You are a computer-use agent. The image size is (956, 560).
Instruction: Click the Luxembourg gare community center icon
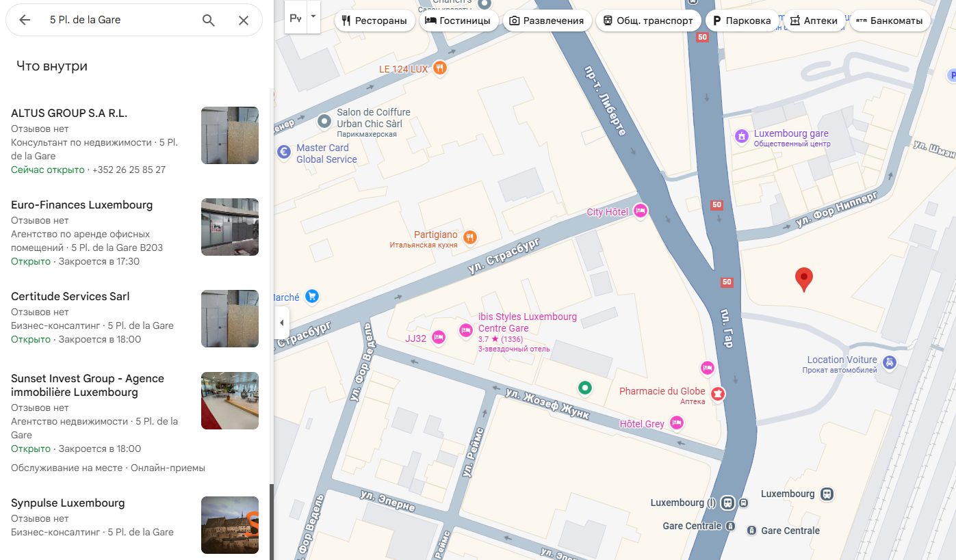[741, 136]
